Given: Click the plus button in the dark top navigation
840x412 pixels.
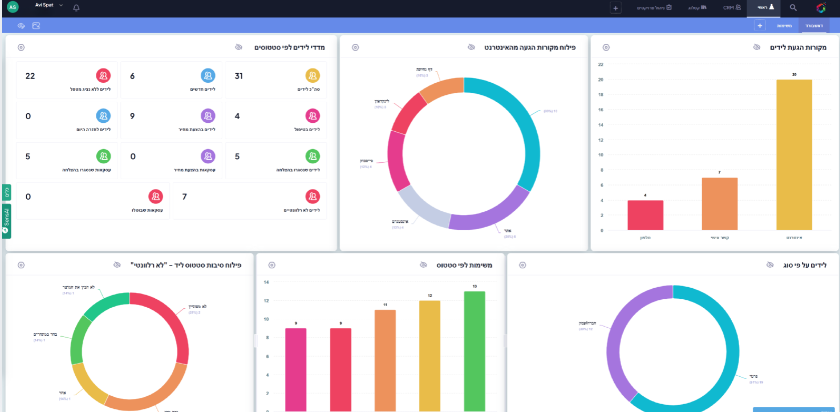Looking at the screenshot, I should tap(616, 8).
